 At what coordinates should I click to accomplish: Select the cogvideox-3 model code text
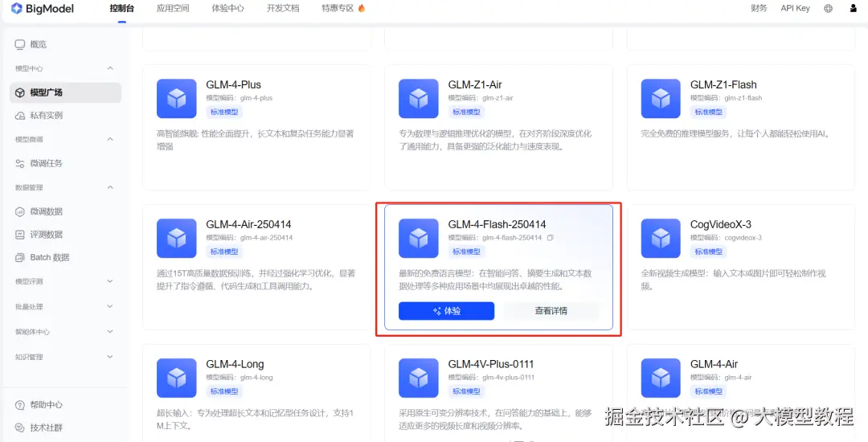click(x=743, y=238)
